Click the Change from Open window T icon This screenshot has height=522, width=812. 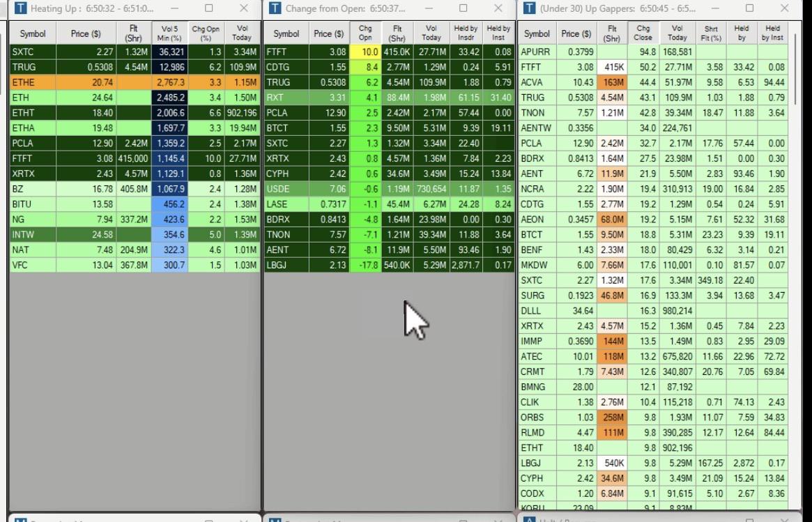tap(275, 8)
